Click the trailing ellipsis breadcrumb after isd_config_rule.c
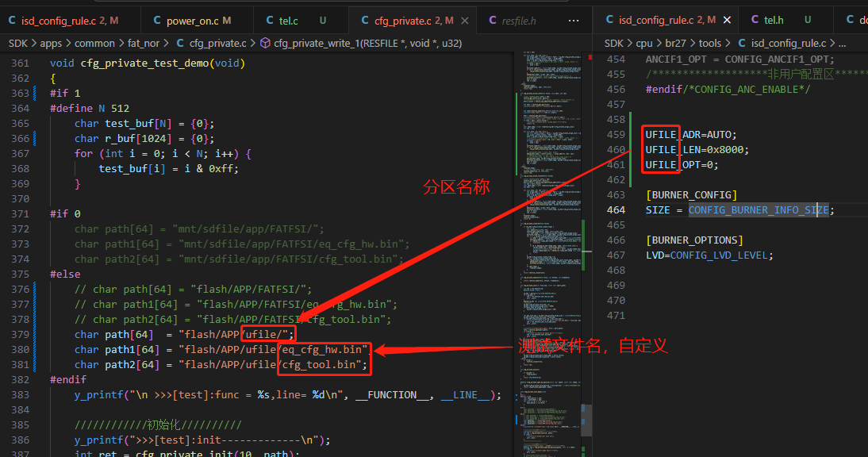 tap(842, 43)
